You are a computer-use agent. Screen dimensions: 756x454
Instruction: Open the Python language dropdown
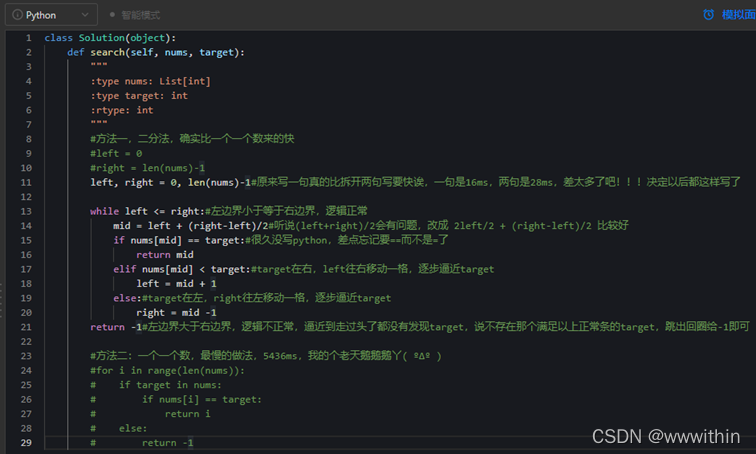point(51,15)
